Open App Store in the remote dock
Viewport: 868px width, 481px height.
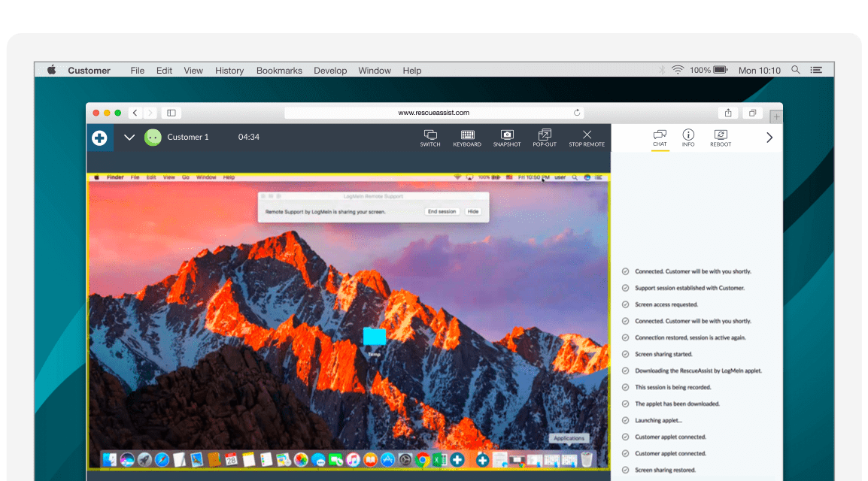pos(387,459)
